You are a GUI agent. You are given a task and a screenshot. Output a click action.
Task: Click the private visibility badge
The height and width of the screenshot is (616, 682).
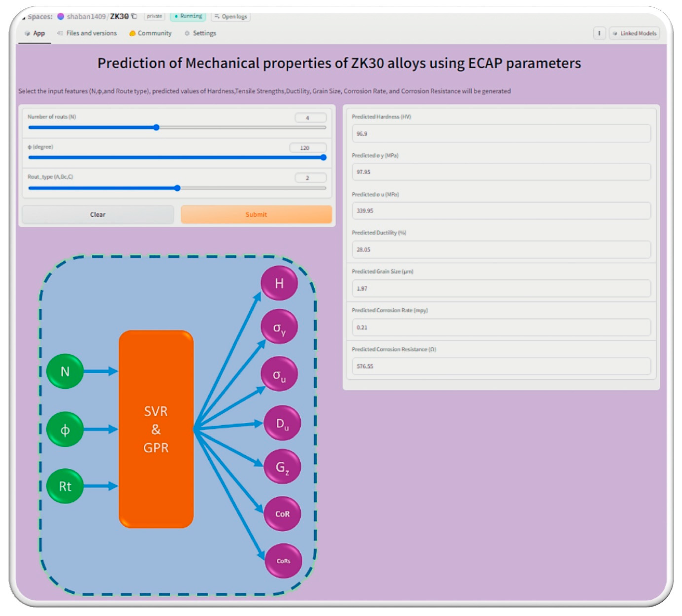tap(154, 16)
